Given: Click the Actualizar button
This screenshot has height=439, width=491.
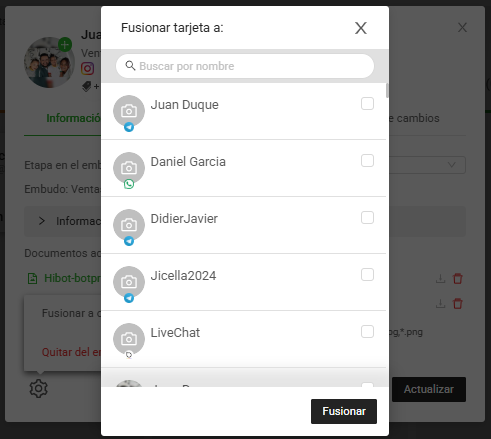Looking at the screenshot, I should (x=429, y=389).
